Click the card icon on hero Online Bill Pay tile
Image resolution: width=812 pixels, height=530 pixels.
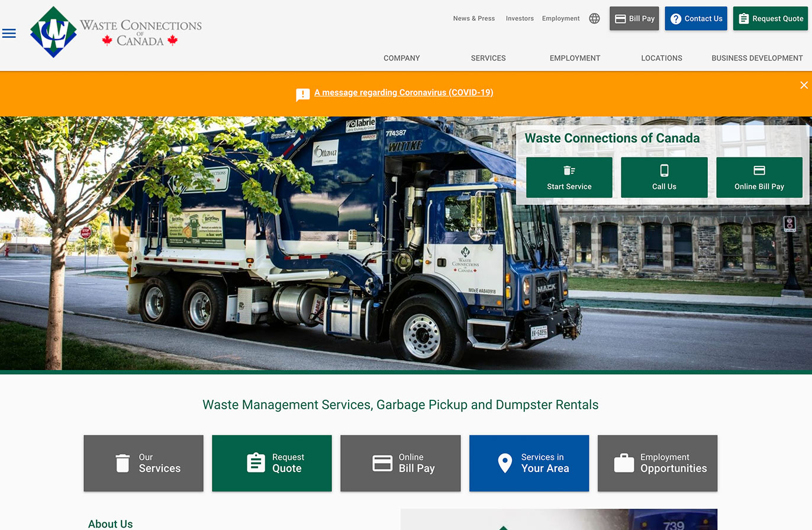tap(759, 171)
